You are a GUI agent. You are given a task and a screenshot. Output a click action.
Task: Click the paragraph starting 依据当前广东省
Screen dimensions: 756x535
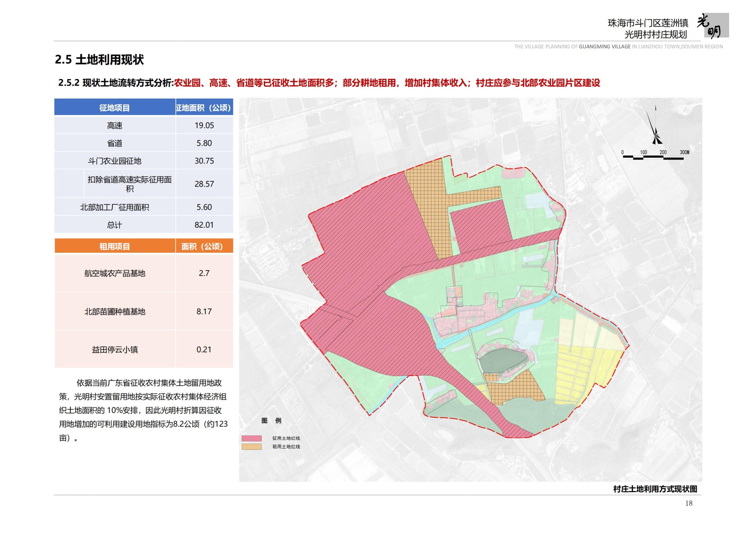click(144, 410)
